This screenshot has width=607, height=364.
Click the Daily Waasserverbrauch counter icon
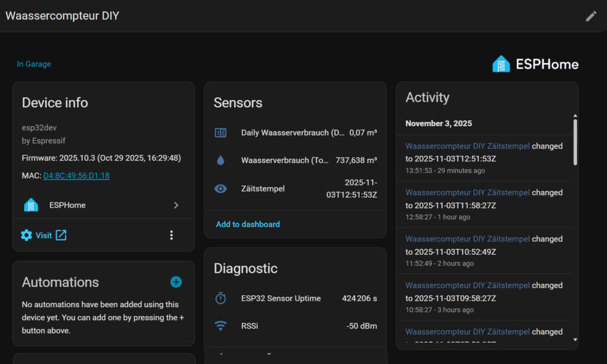(x=221, y=133)
